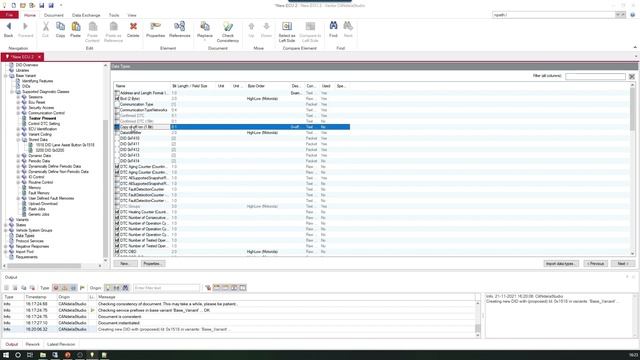Viewport: 640px width, 360px height.
Task: Expand the Routine Control node
Action: 18,182
